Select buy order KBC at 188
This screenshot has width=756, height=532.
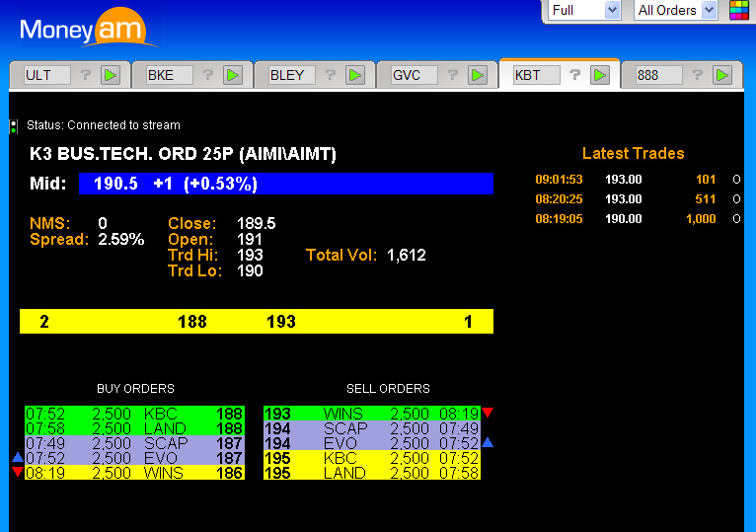coord(134,414)
